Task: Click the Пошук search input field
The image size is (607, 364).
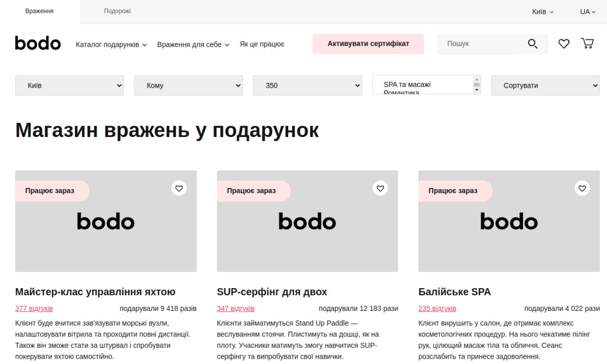Action: [478, 44]
